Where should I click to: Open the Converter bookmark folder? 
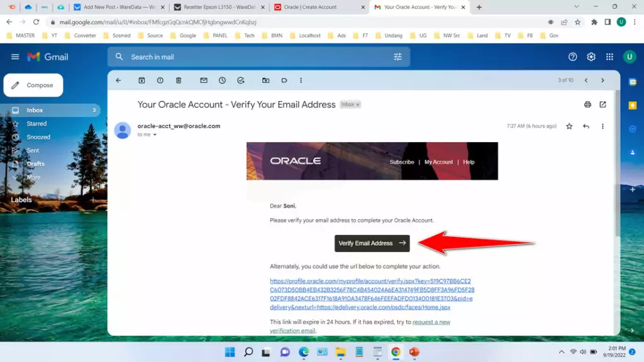pyautogui.click(x=80, y=36)
